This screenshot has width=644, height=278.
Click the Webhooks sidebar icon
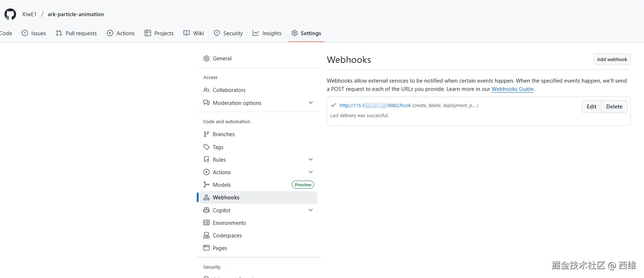tap(207, 198)
